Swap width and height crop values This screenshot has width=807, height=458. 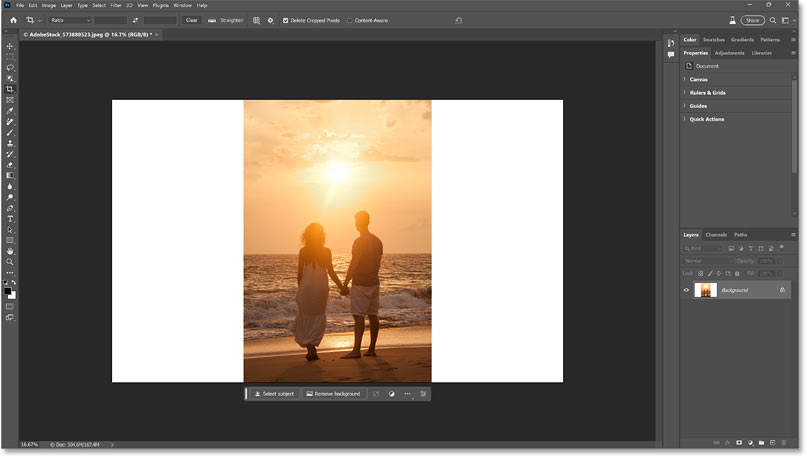pos(135,20)
